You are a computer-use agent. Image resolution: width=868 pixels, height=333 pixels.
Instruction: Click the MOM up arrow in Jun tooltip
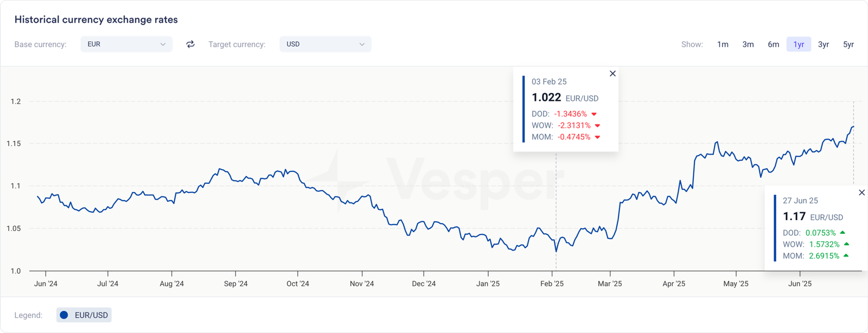846,255
